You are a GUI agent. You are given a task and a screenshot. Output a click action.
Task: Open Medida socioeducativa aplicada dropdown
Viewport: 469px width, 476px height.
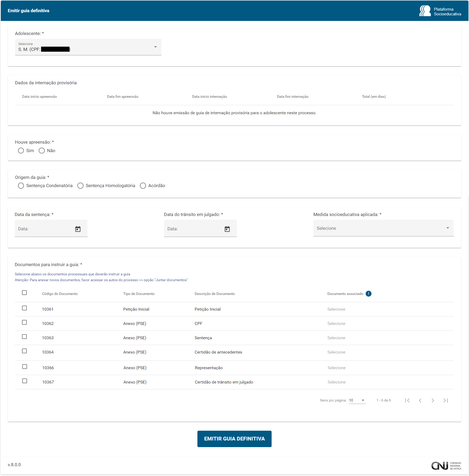(383, 228)
